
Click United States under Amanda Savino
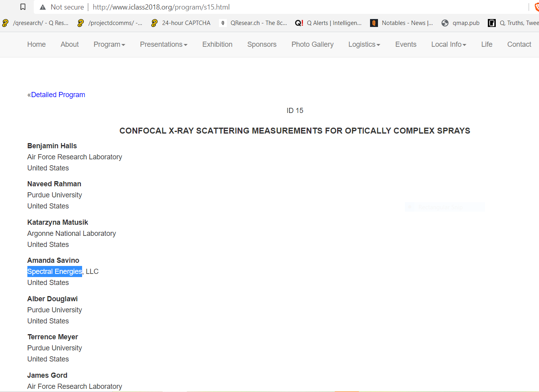coord(48,283)
